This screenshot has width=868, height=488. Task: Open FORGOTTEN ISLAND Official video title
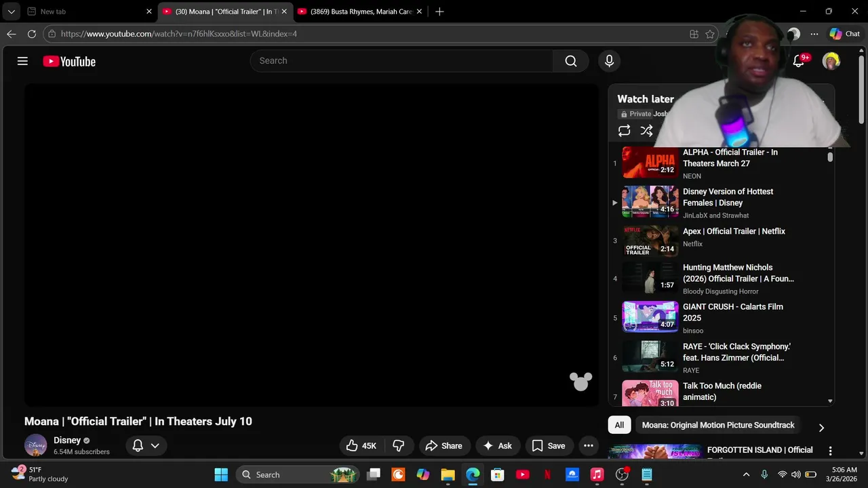point(760,450)
